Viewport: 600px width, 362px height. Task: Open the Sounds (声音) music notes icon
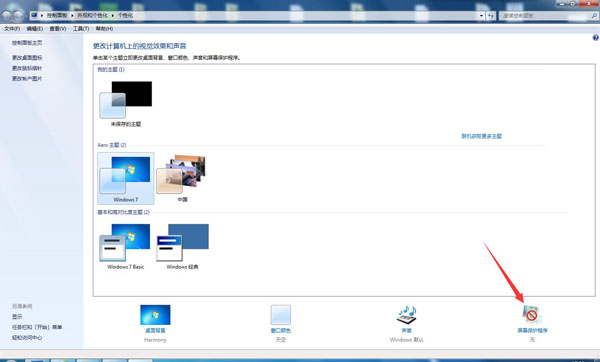pos(406,315)
